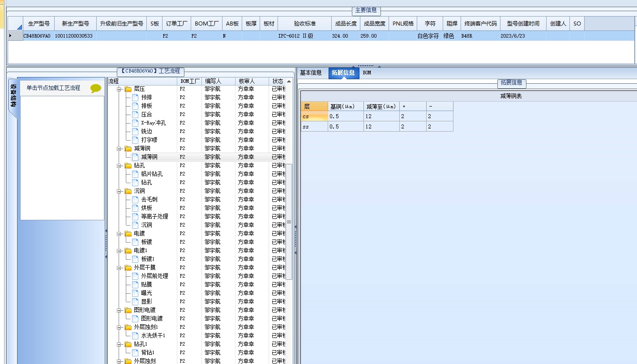This screenshot has height=364, width=637.
Task: Collapse the 减薄铜 folder node
Action: [x=120, y=149]
